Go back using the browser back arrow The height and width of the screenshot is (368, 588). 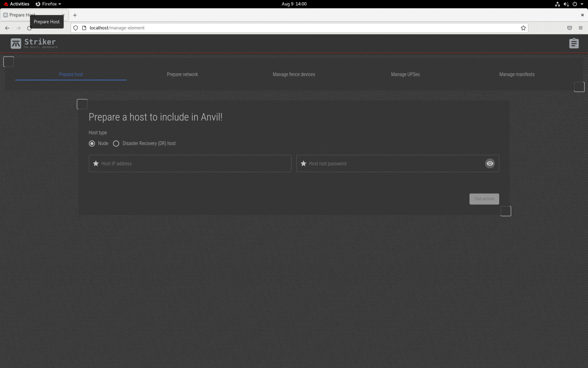(x=7, y=28)
